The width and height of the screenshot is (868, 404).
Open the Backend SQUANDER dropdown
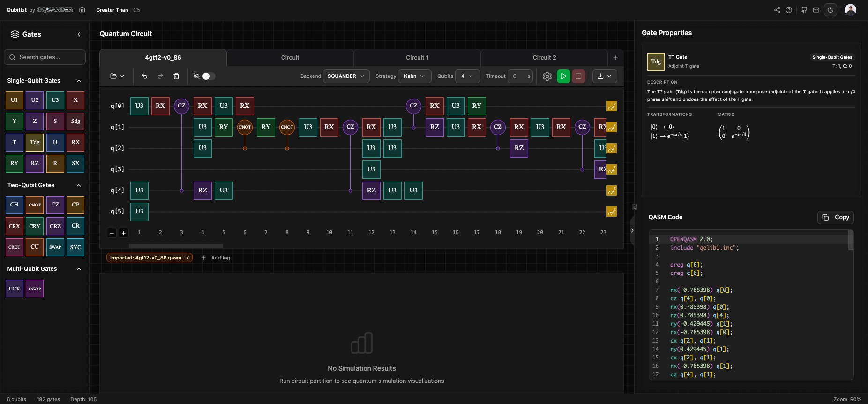click(346, 76)
